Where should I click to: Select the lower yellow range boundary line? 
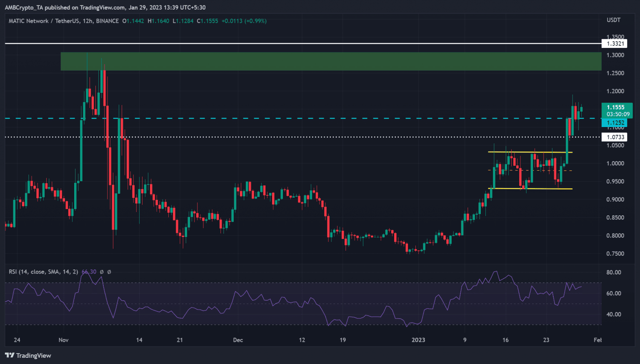pyautogui.click(x=530, y=189)
